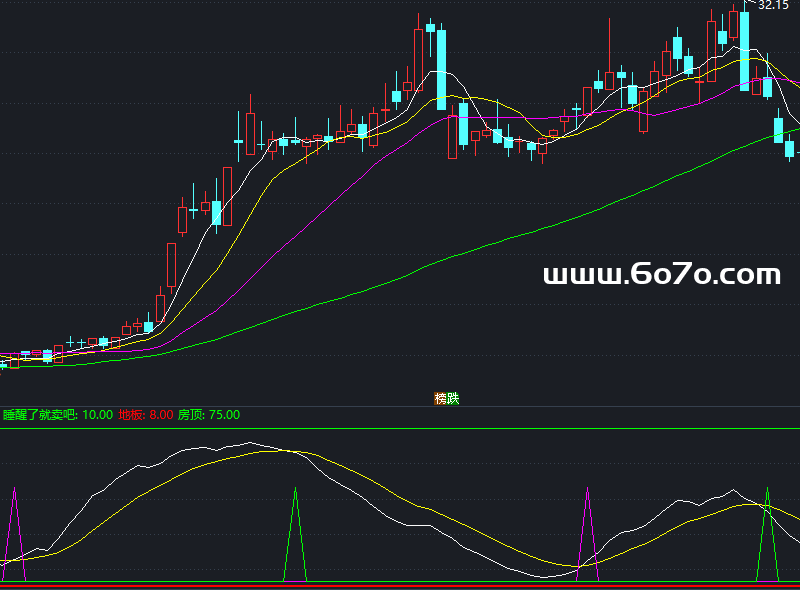
Task: Click the 榜跌 marker label
Action: (x=446, y=398)
